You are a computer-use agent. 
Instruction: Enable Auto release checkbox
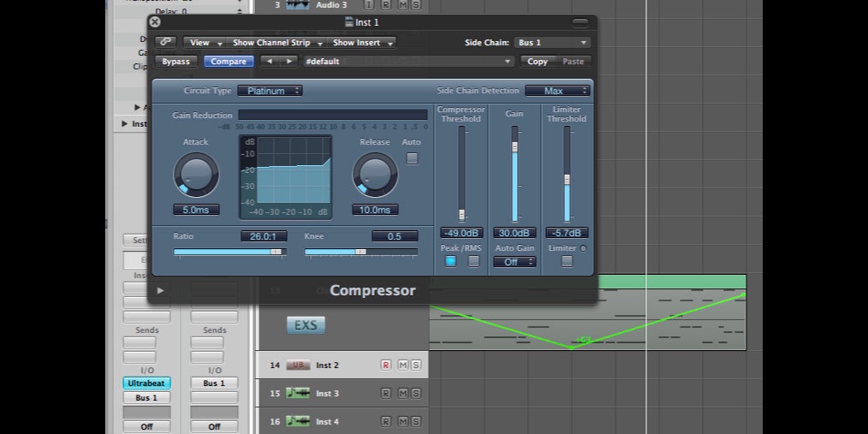[412, 158]
